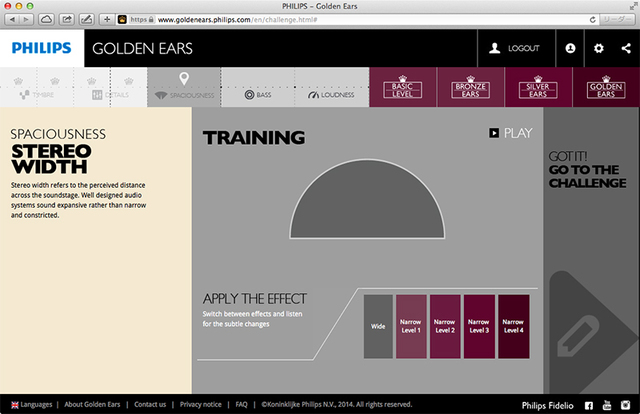Open the Privacy notice link

(x=200, y=405)
